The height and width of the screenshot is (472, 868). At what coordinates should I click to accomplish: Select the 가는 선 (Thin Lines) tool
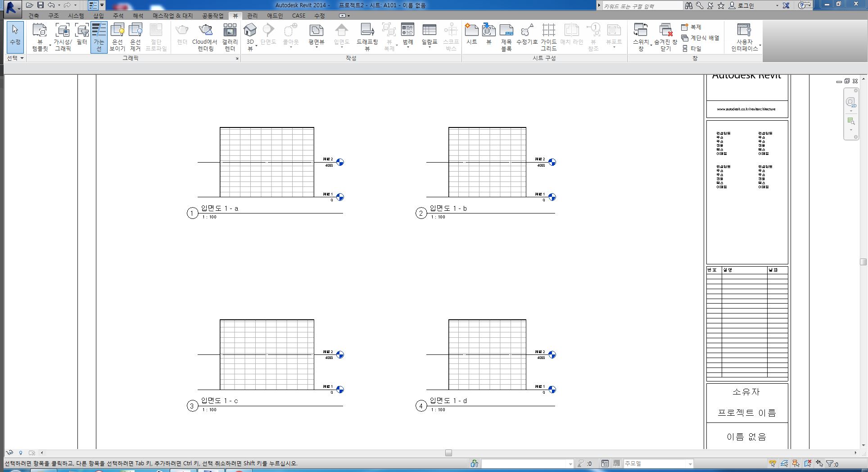coord(99,36)
